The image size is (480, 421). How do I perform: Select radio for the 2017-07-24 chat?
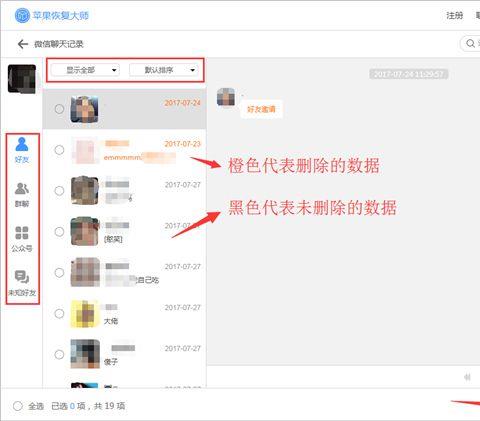click(59, 109)
